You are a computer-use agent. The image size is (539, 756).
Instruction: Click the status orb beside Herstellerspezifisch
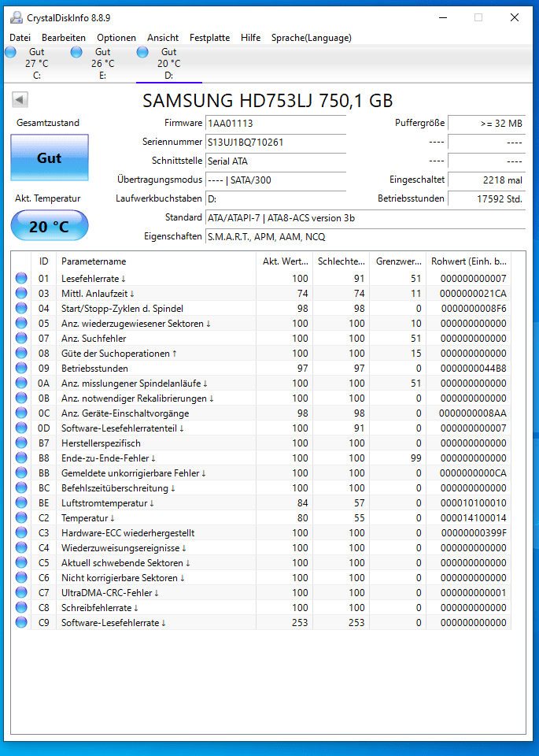coord(21,443)
